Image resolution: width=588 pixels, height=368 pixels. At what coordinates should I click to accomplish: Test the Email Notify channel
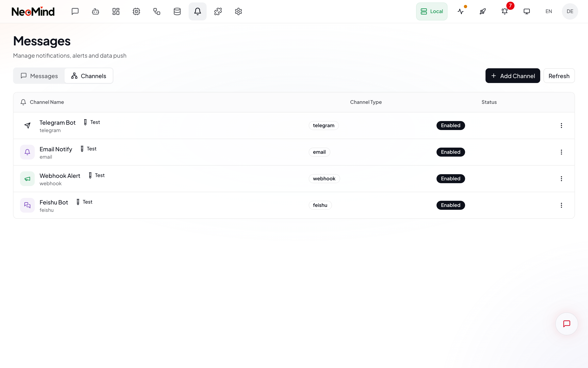(x=88, y=149)
